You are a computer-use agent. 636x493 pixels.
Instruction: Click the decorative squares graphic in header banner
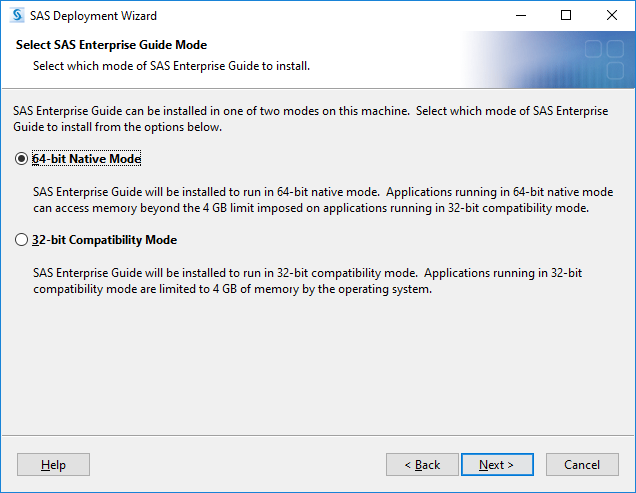[604, 60]
